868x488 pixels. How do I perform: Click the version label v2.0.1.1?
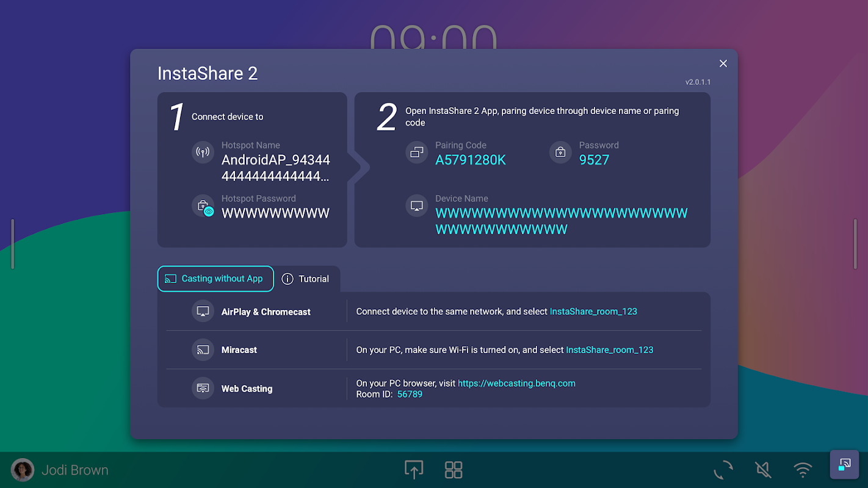point(698,82)
